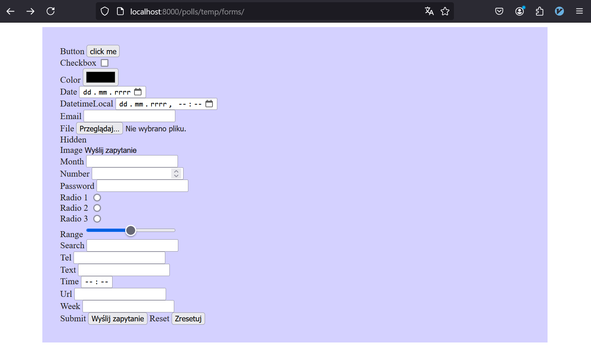Select the Radio 3 option
This screenshot has height=364, width=591.
click(x=97, y=219)
